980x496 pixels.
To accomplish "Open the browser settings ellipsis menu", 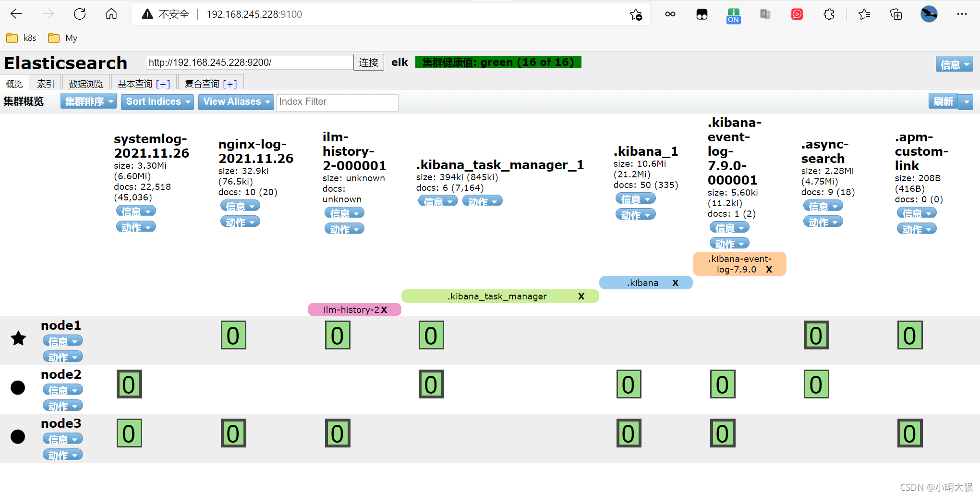I will tap(962, 14).
